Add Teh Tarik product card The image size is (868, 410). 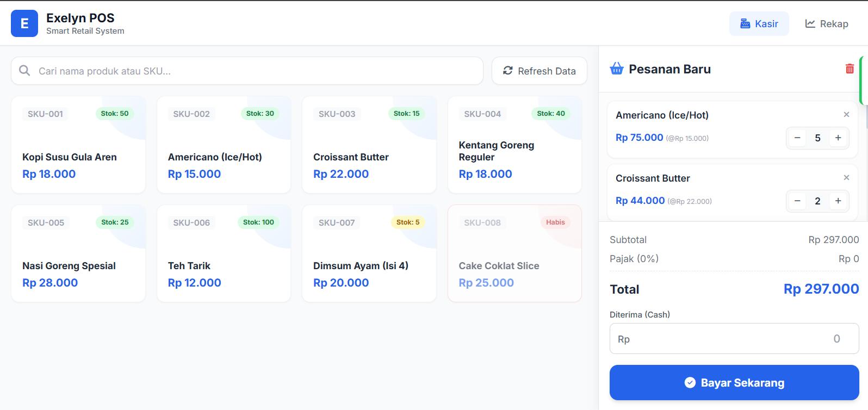coord(224,253)
